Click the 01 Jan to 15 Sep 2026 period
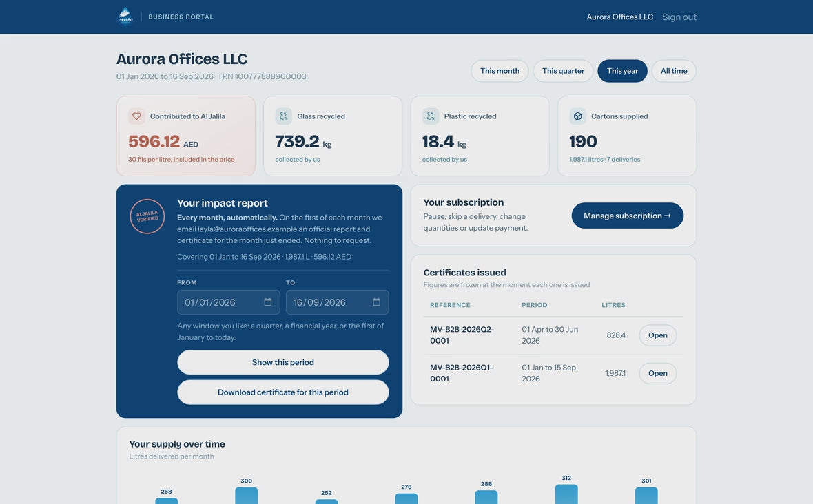 pos(548,373)
